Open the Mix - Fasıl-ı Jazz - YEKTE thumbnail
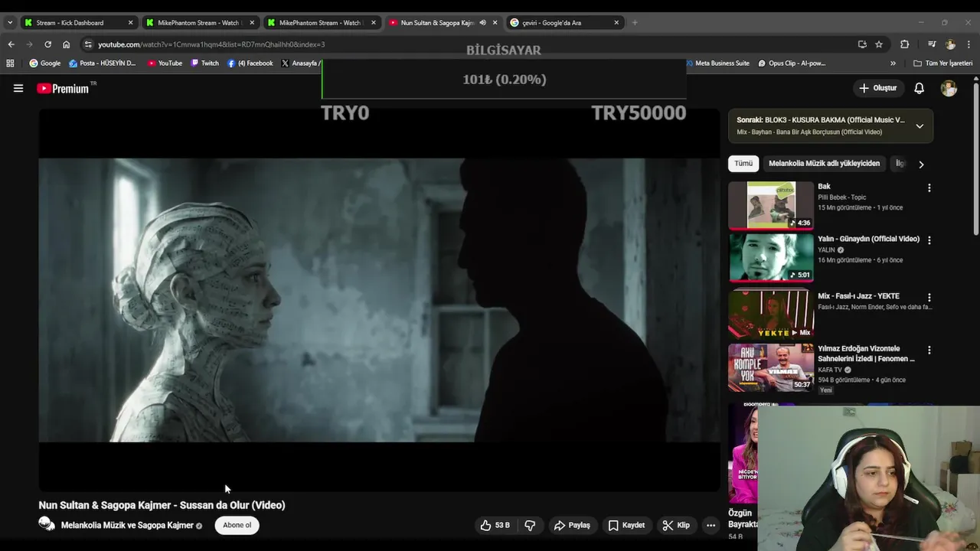The width and height of the screenshot is (980, 551). tap(771, 314)
